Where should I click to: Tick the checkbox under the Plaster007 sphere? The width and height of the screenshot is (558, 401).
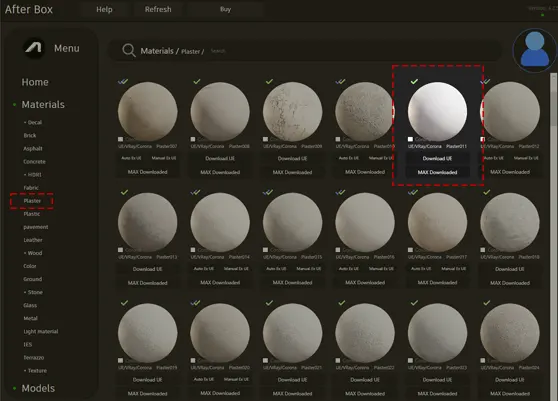point(121,139)
